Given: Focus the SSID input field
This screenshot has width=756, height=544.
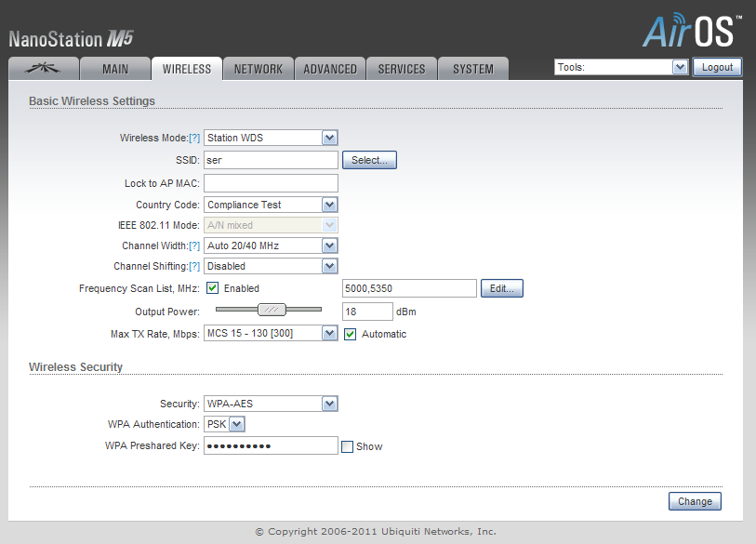Looking at the screenshot, I should pyautogui.click(x=271, y=160).
